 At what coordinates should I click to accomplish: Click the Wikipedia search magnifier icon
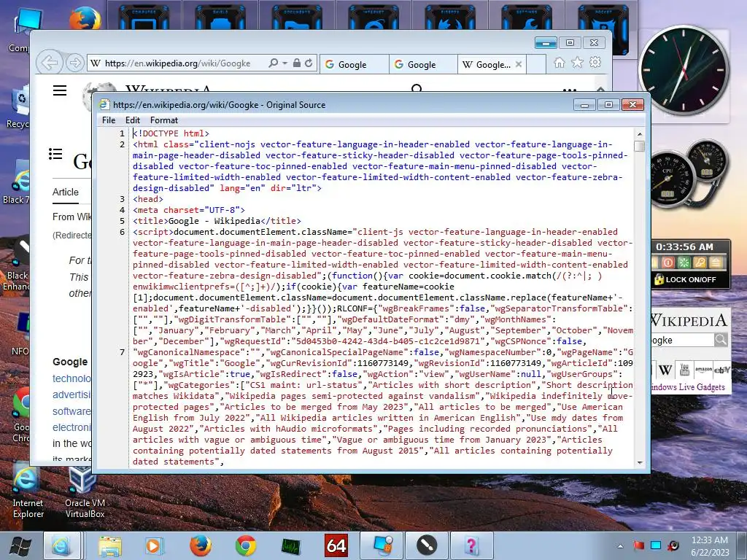[x=417, y=88]
